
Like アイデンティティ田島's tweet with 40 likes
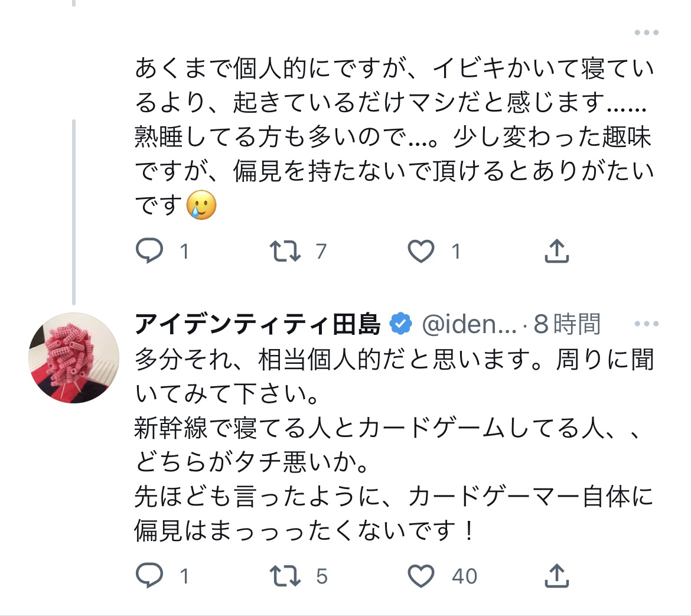tap(421, 576)
